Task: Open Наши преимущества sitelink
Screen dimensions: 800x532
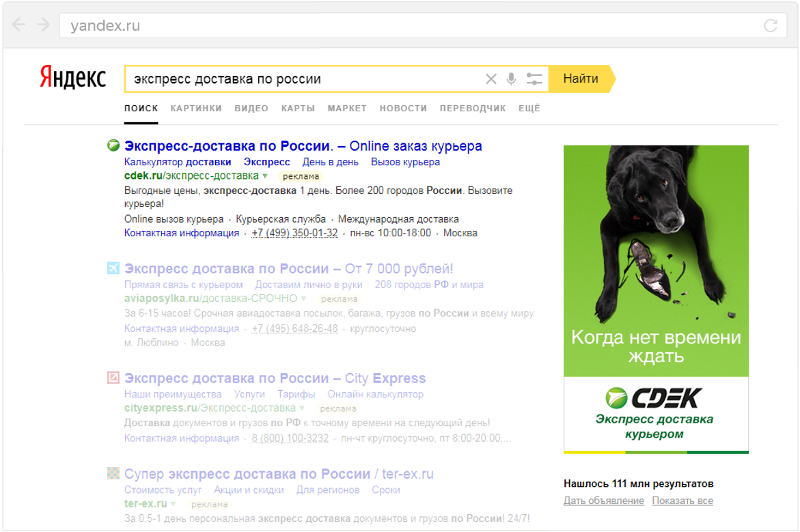Action: point(173,394)
